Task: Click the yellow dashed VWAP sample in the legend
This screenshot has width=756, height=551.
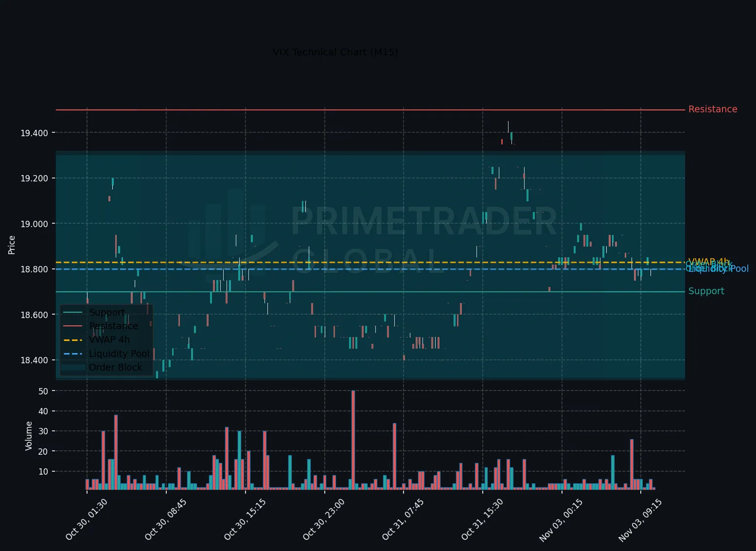Action: coord(73,340)
